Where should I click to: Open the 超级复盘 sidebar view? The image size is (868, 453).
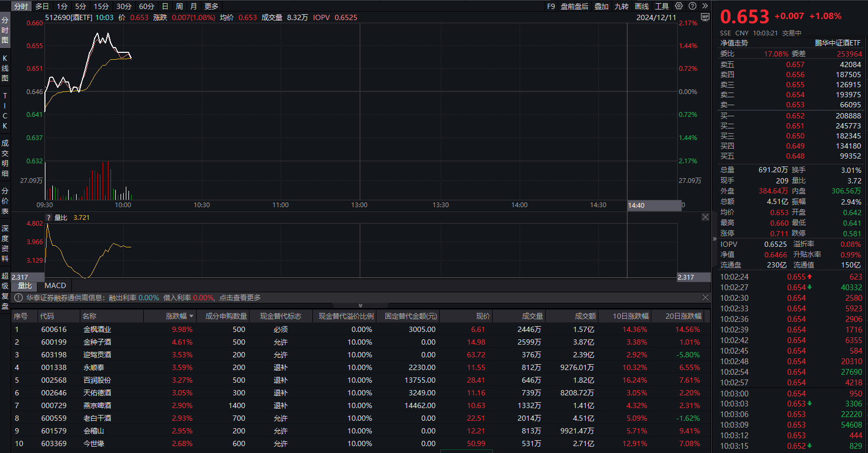point(5,291)
